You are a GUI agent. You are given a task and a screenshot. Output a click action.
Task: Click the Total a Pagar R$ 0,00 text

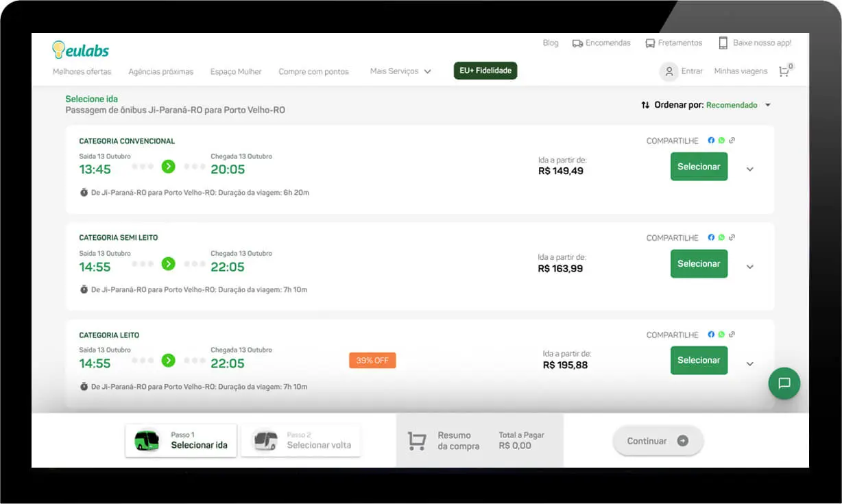(521, 440)
